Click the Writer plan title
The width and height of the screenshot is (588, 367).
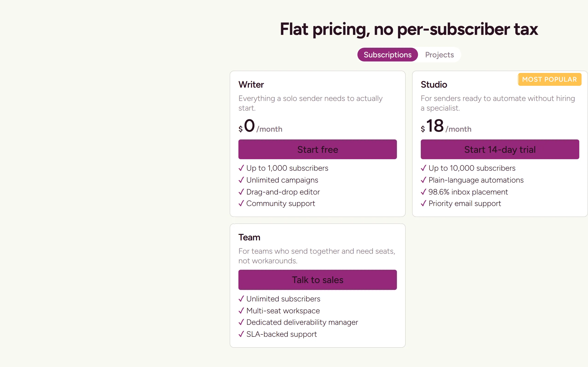[251, 84]
